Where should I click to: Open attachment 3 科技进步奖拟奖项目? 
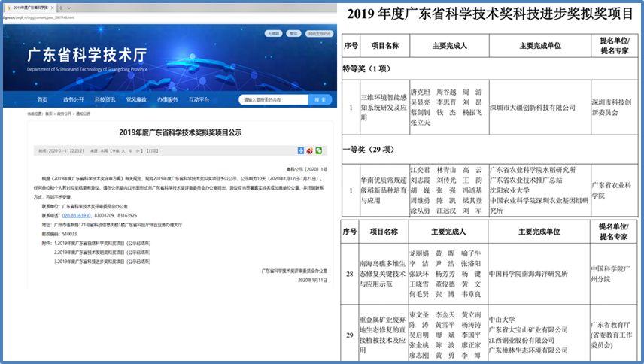pyautogui.click(x=102, y=262)
